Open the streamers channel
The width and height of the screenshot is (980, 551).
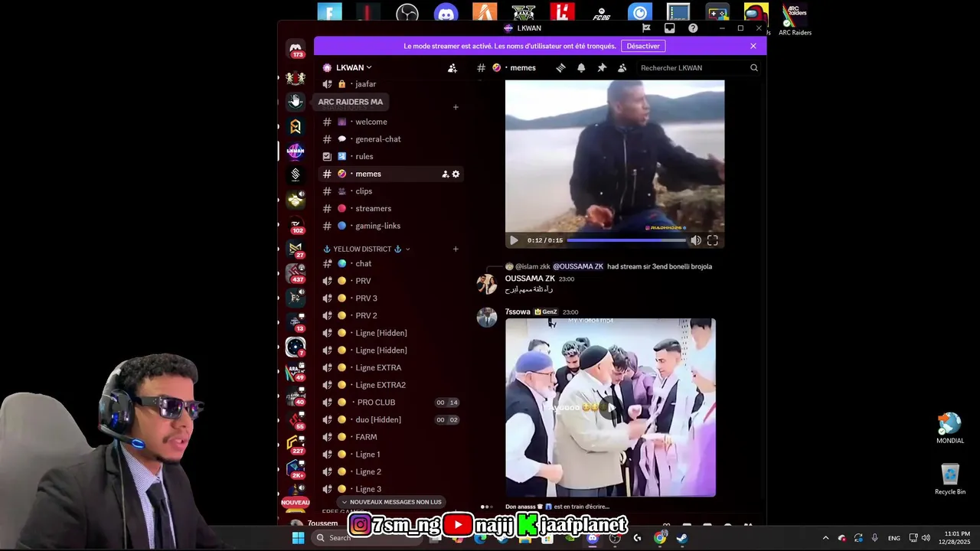click(389, 209)
